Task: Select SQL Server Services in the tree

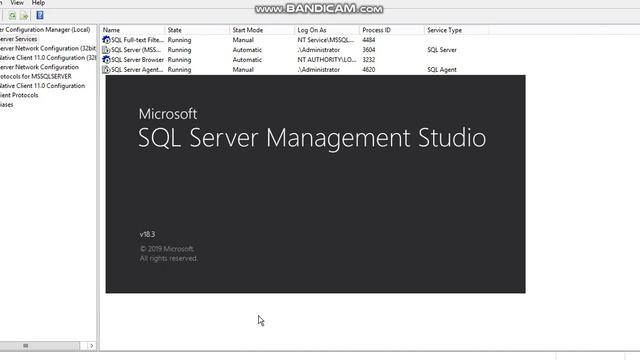Action: click(x=18, y=39)
